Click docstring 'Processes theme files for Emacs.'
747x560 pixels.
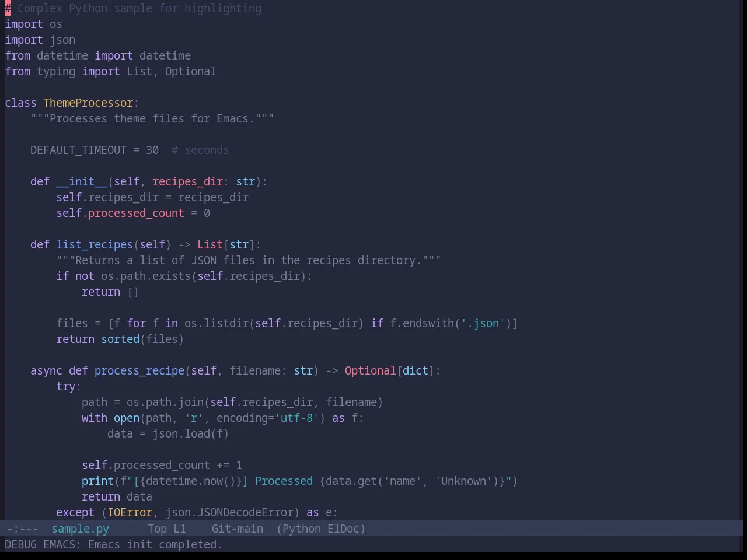[152, 118]
